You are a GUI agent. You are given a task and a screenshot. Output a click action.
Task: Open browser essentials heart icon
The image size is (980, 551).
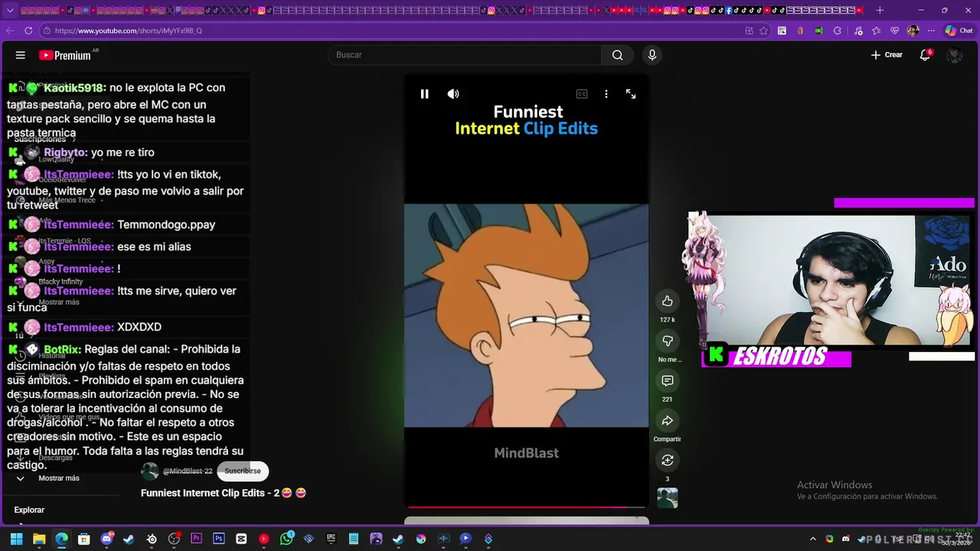(894, 31)
